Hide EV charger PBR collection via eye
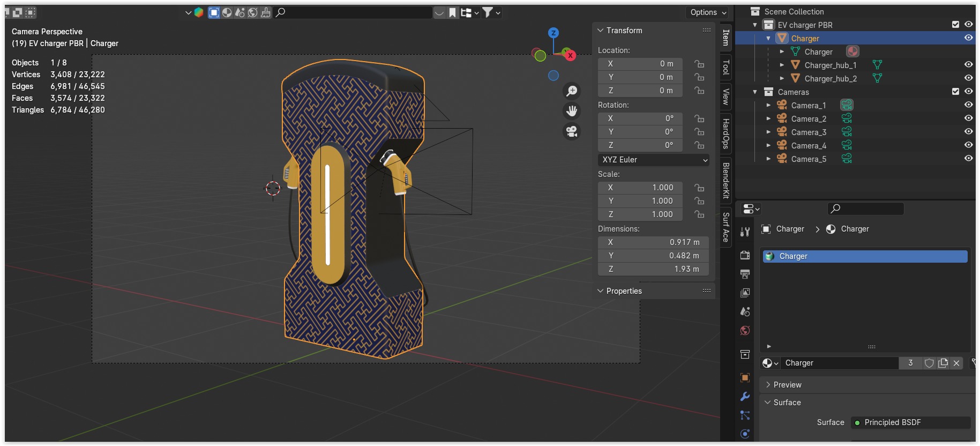This screenshot has width=980, height=446. pyautogui.click(x=969, y=25)
